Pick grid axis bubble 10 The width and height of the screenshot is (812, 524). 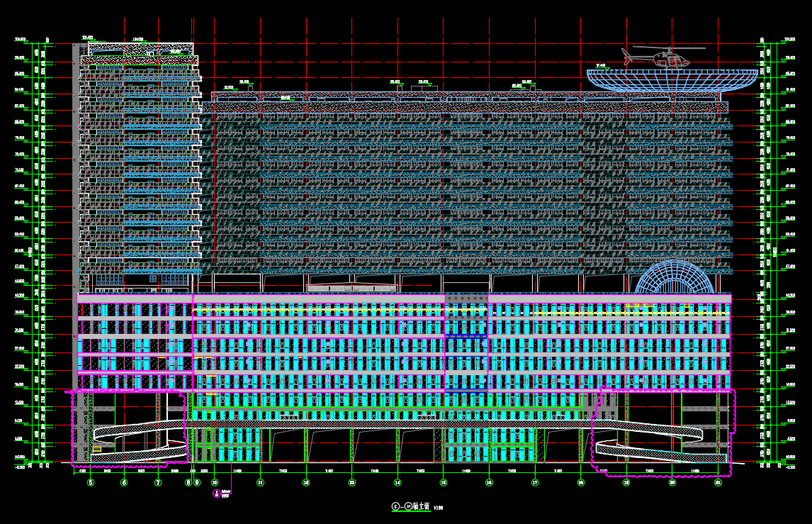(x=215, y=483)
